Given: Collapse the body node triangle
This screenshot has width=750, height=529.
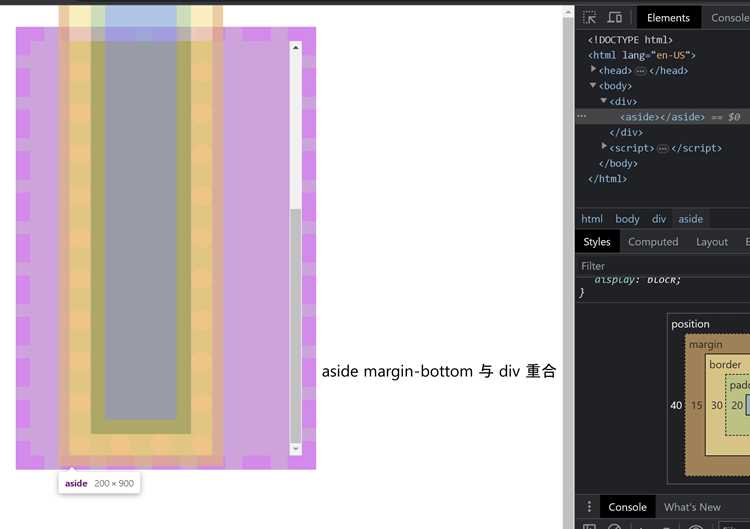Looking at the screenshot, I should click(593, 85).
